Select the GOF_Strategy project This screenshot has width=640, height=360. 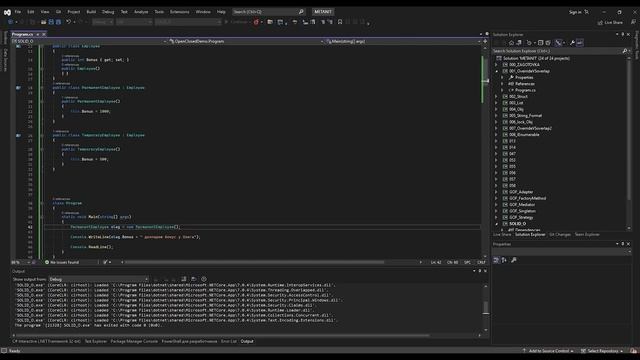521,218
